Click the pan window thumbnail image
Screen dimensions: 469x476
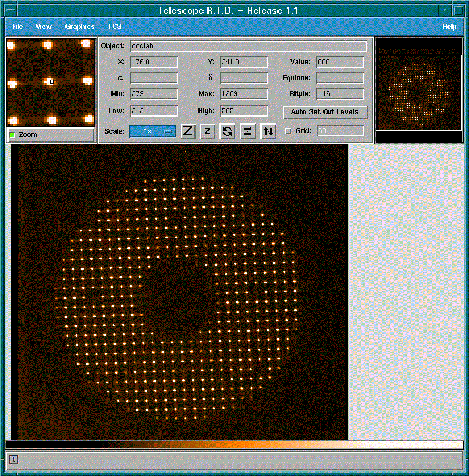coord(418,90)
